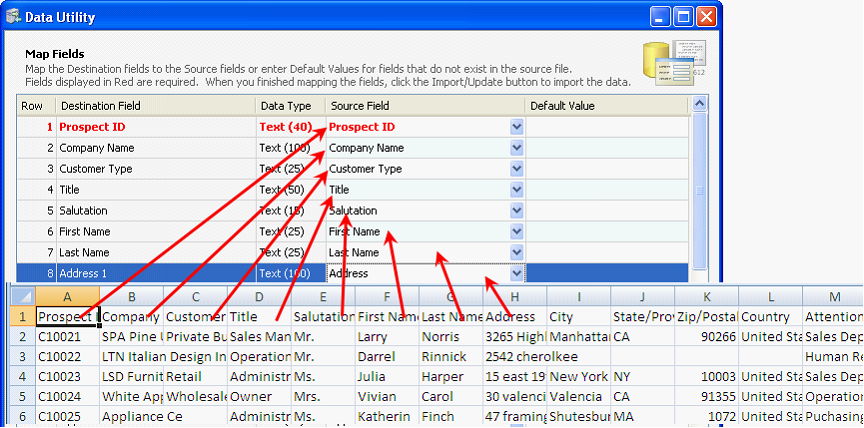Close the Data Utility window
Screen dimensions: 864x428
click(707, 16)
